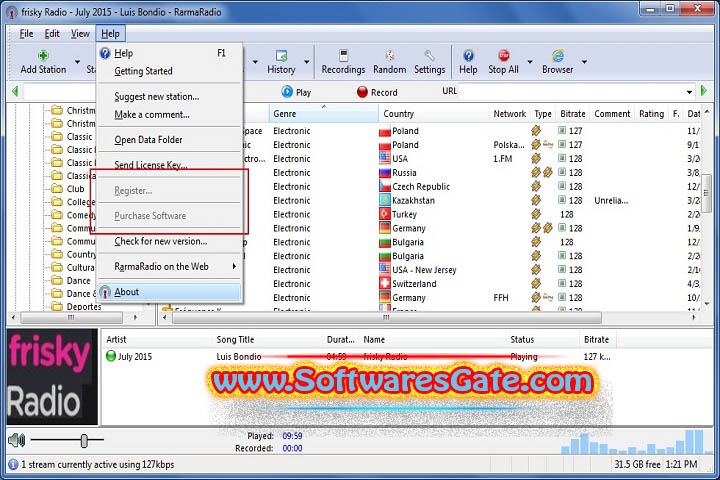
Task: Open the About menu item
Action: pos(170,292)
